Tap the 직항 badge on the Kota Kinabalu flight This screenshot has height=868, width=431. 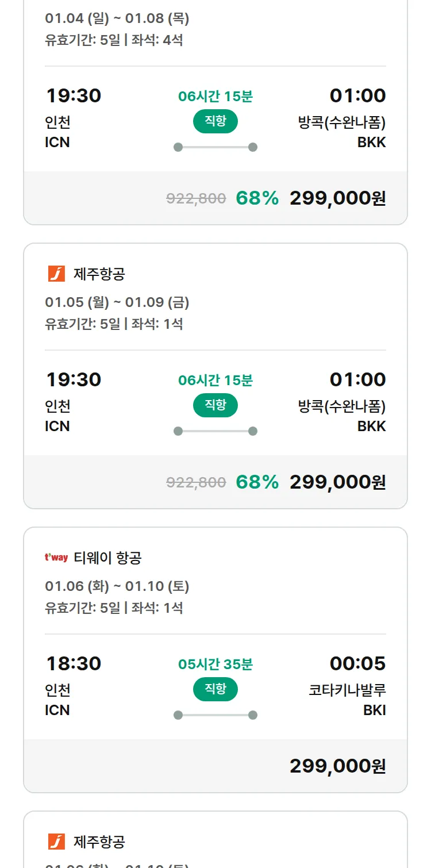click(x=215, y=689)
